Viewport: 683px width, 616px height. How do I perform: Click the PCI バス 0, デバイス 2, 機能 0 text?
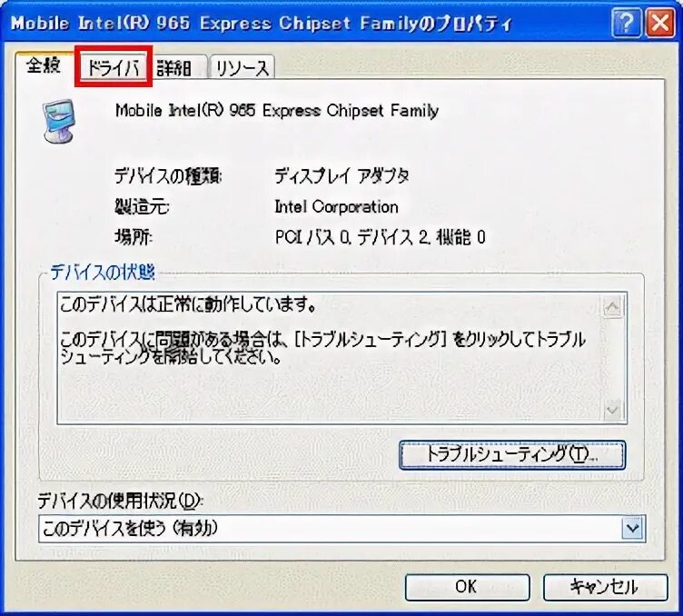tap(380, 237)
